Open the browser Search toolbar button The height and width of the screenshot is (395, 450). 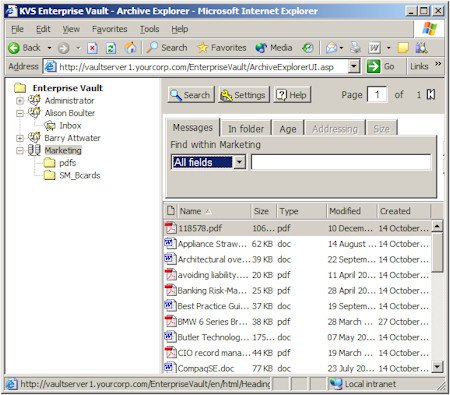(167, 48)
